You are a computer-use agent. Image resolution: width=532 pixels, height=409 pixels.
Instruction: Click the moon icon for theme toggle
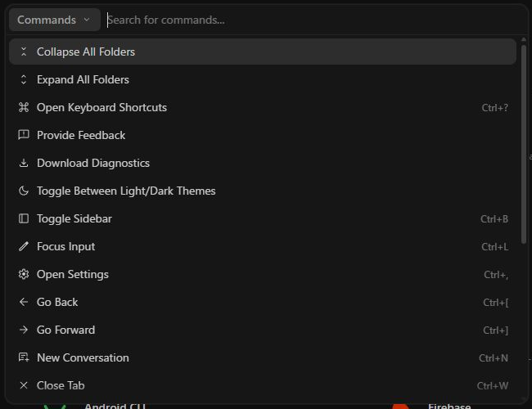[x=24, y=191]
